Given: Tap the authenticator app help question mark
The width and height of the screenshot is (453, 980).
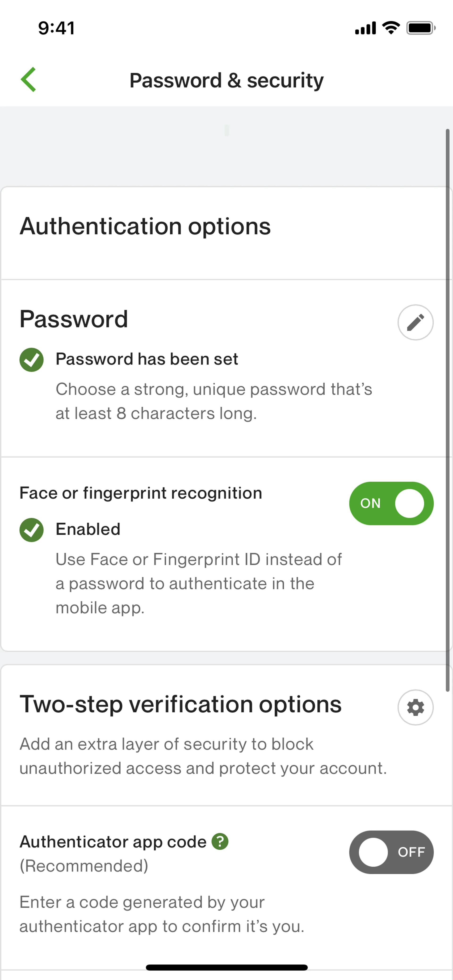Looking at the screenshot, I should click(220, 841).
